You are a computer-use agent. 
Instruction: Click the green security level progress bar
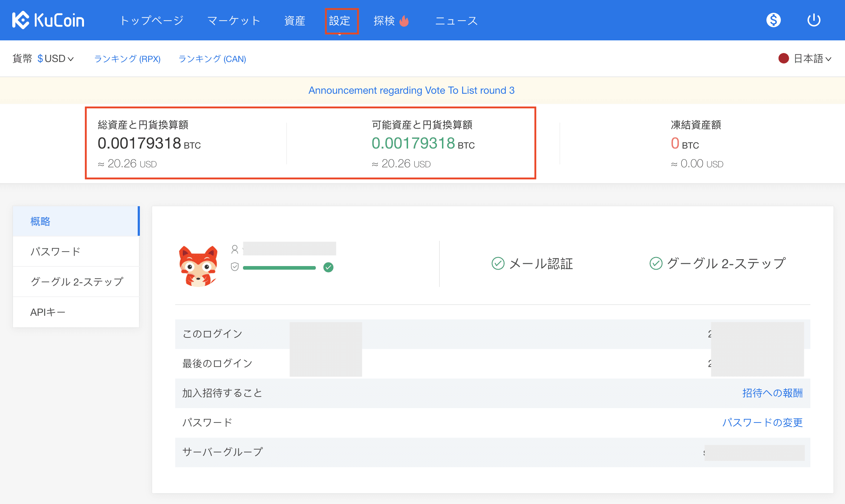(279, 268)
